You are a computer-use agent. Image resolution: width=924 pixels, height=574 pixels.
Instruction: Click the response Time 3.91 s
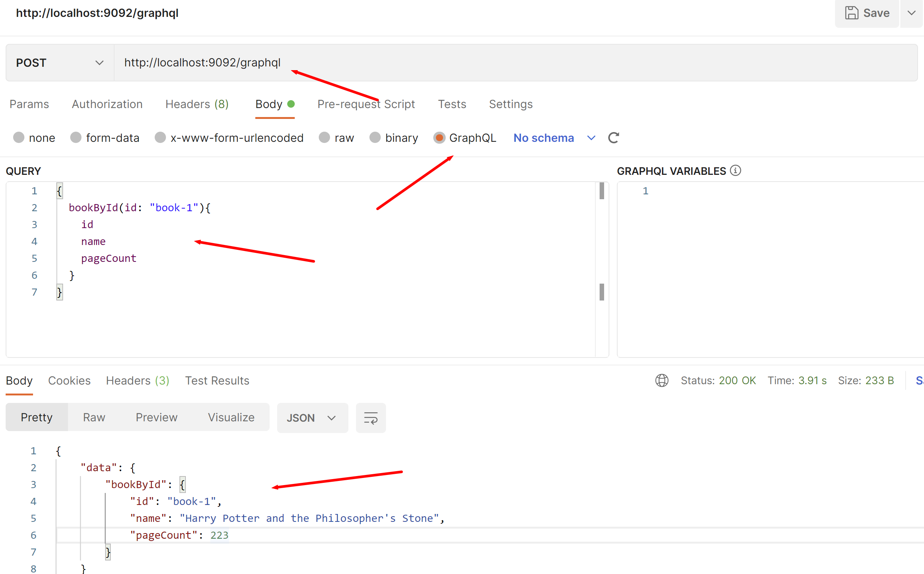[x=797, y=380]
